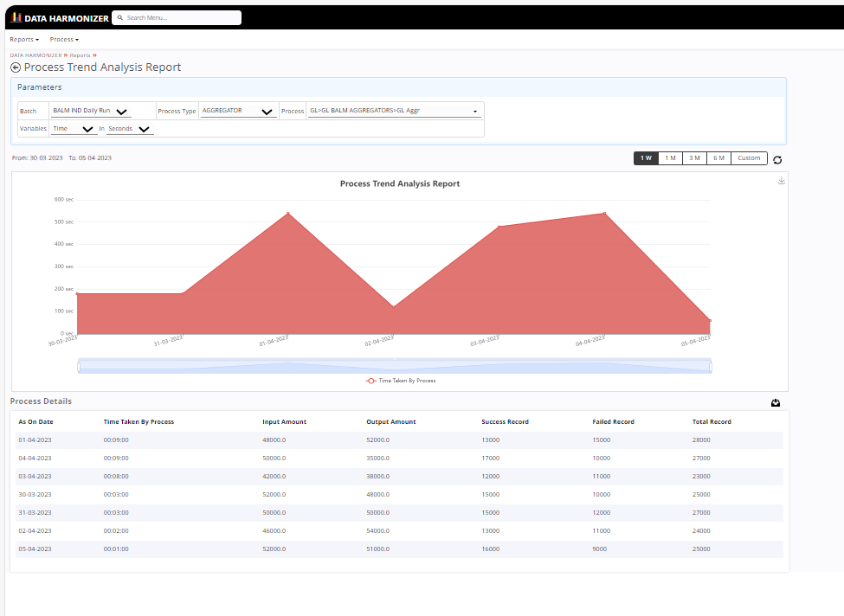The image size is (844, 616).
Task: Click the Time Taken By Process column header
Action: (139, 422)
